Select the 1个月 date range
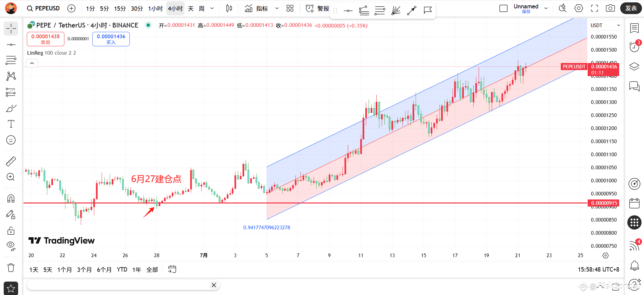Viewport: 644px width, 295px height. click(x=64, y=270)
